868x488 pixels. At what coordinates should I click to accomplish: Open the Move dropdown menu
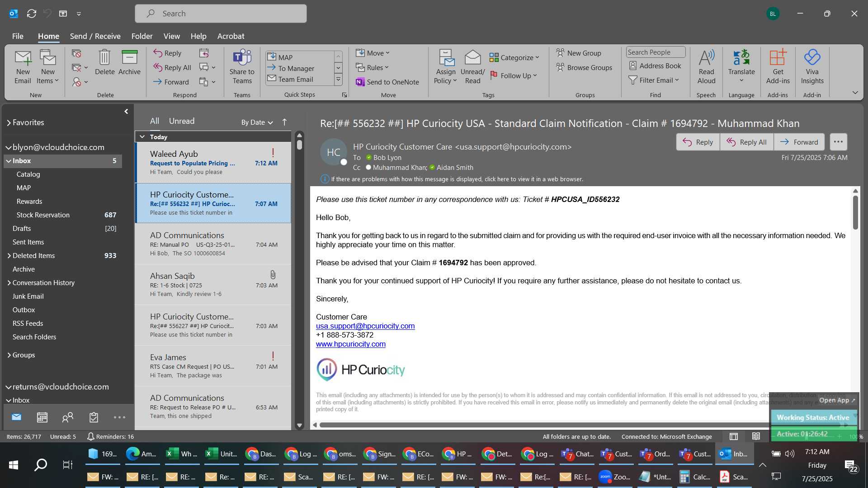tap(373, 53)
